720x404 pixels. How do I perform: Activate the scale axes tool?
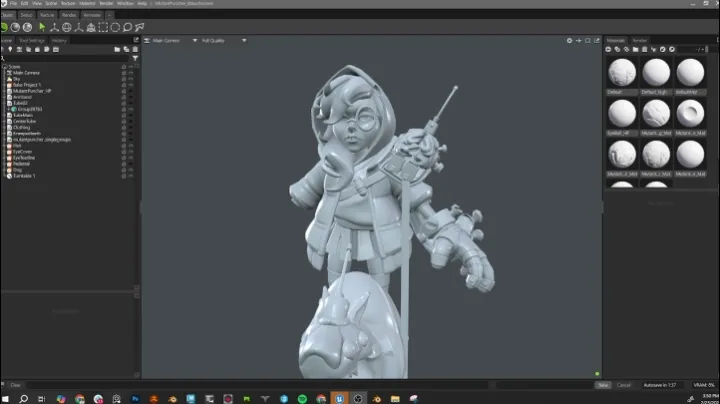79,27
